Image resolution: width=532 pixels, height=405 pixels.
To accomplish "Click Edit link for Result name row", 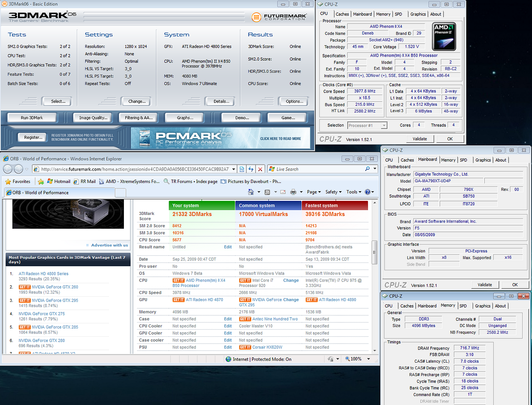I will [x=228, y=247].
